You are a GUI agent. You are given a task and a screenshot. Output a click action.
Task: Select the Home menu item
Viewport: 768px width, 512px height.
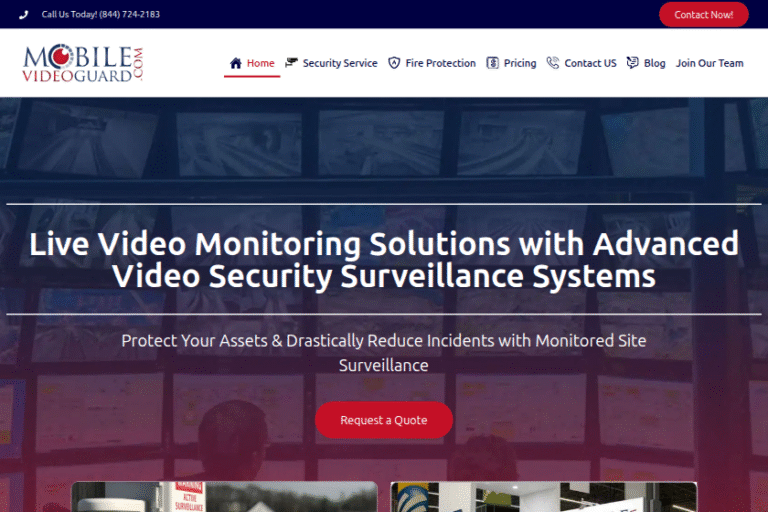click(x=260, y=63)
